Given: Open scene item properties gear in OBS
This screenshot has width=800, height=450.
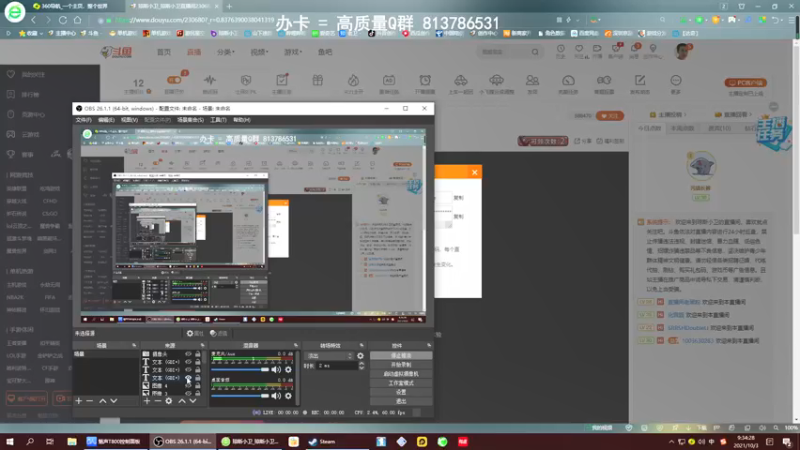Looking at the screenshot, I should point(194,333).
